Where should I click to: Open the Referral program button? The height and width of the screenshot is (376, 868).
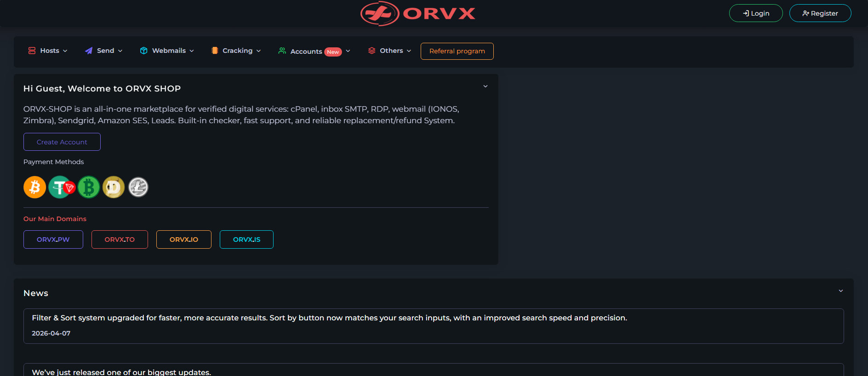457,51
